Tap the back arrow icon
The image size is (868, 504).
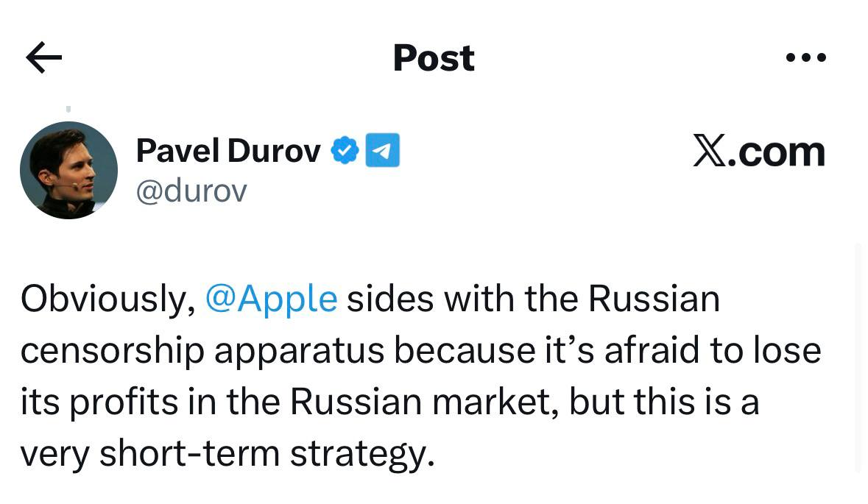point(44,57)
